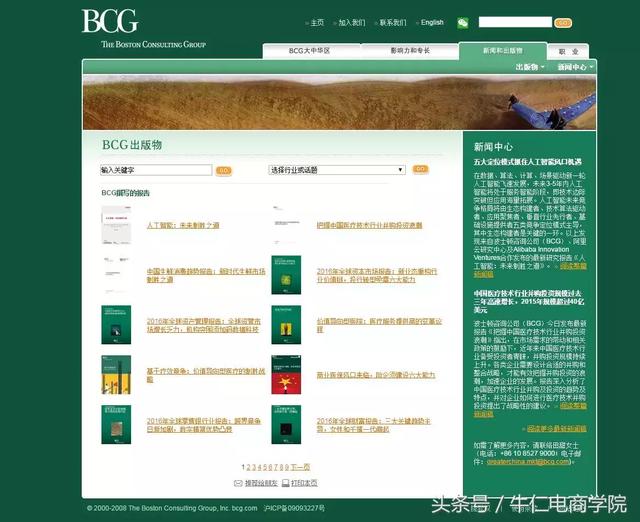
Task: Open 加入我们 in the top navigation
Action: coord(352,22)
